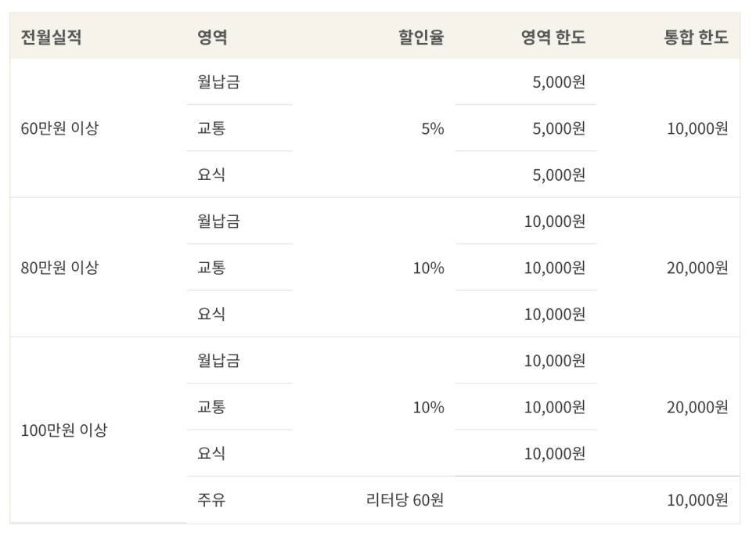Click 20,000원 통합 한도 of 80만원 이상
Viewport: 756px width, 533px height.
(x=697, y=268)
